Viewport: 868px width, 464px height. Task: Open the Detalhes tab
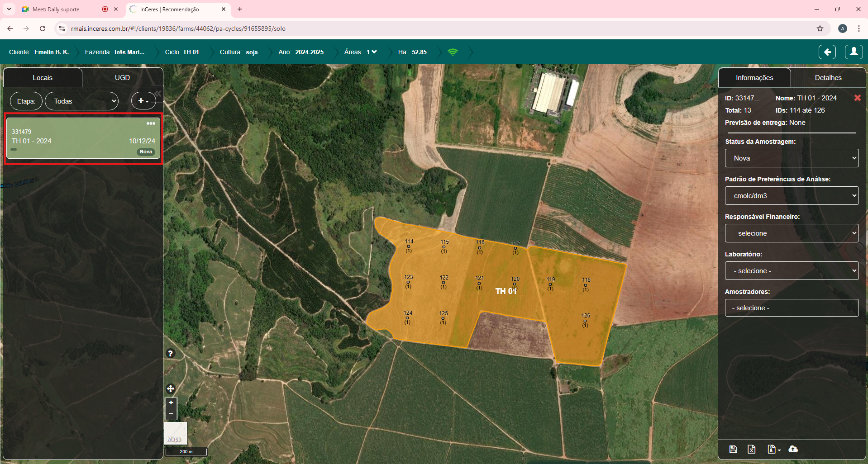click(x=828, y=77)
